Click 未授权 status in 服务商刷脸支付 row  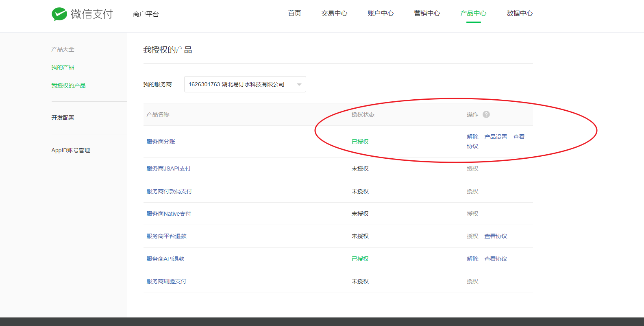(360, 281)
